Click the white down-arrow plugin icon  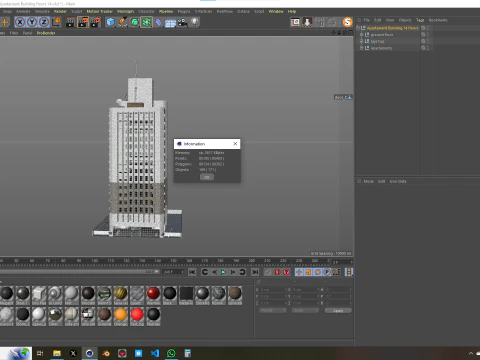pyautogui.click(x=307, y=22)
